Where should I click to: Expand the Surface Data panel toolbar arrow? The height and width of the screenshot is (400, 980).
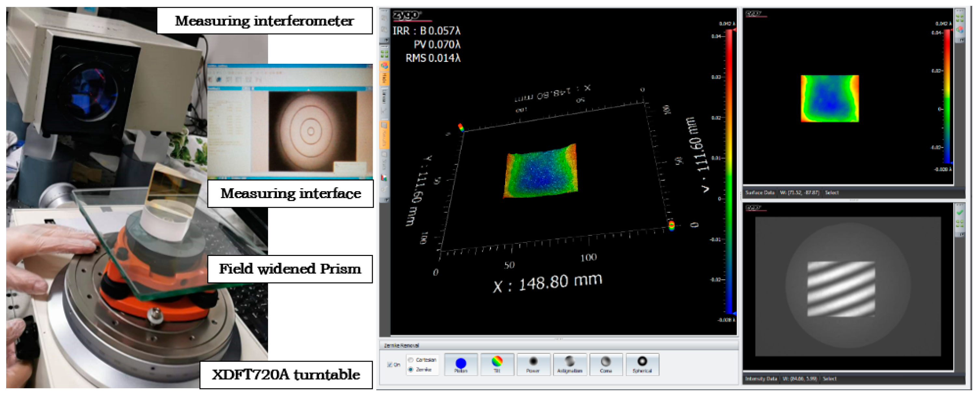[961, 40]
